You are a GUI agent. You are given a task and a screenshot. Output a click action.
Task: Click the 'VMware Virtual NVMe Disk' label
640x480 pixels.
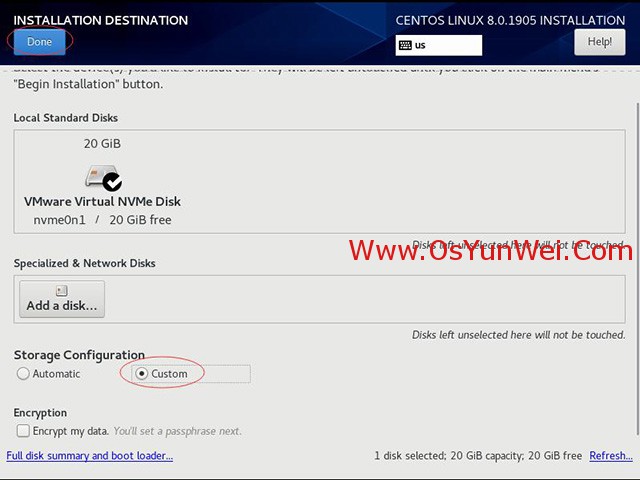(102, 201)
